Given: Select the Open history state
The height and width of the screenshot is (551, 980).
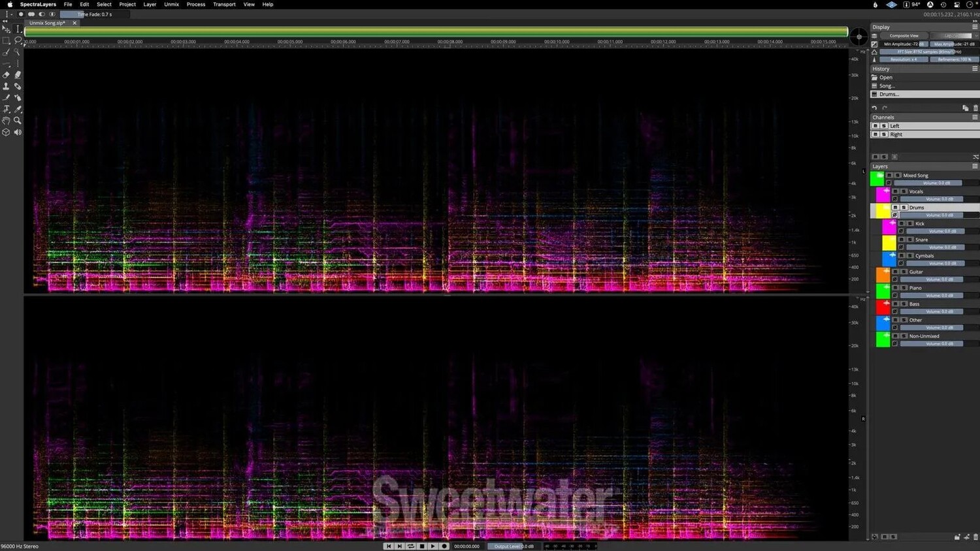Looking at the screenshot, I should 924,77.
